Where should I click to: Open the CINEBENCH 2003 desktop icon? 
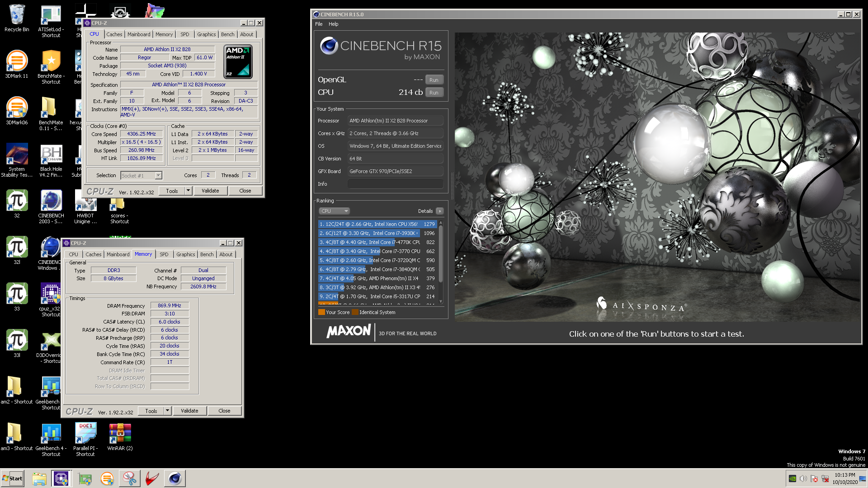51,206
